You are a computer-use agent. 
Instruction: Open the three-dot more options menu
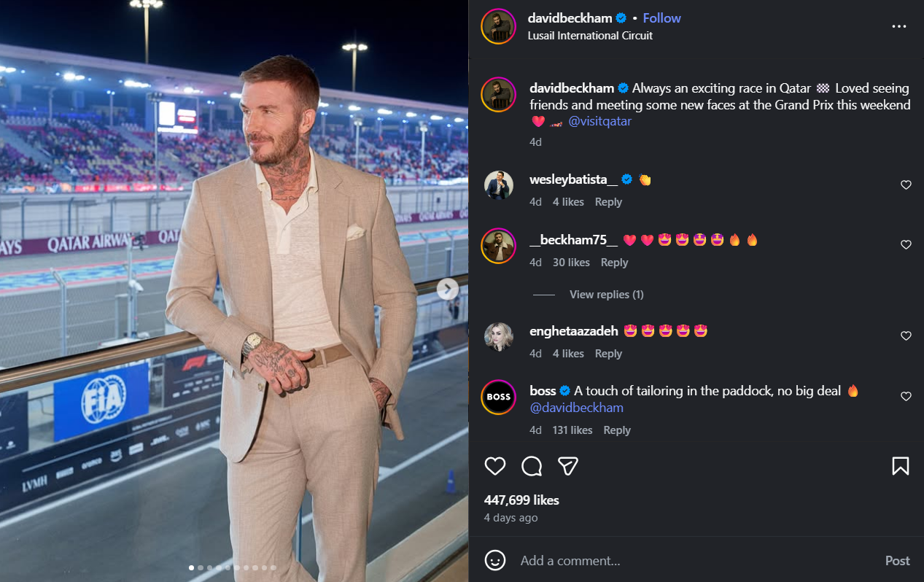coord(898,26)
